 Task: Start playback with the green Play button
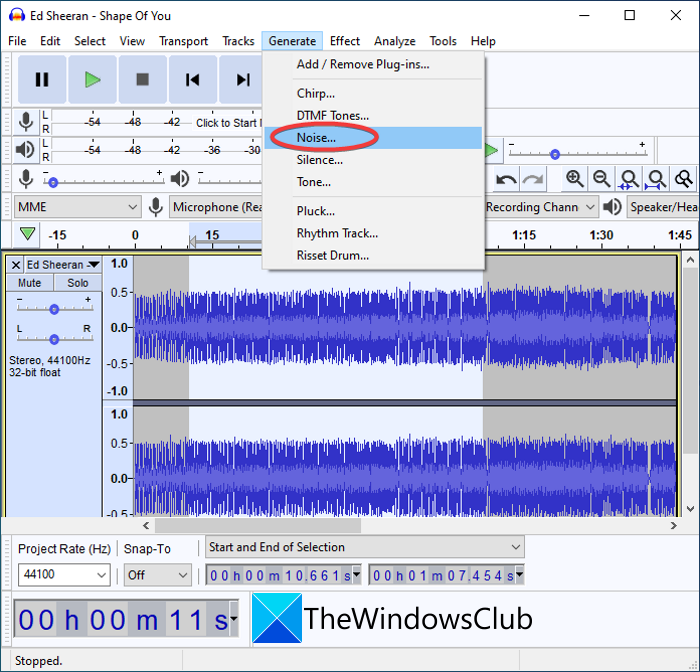click(x=92, y=80)
